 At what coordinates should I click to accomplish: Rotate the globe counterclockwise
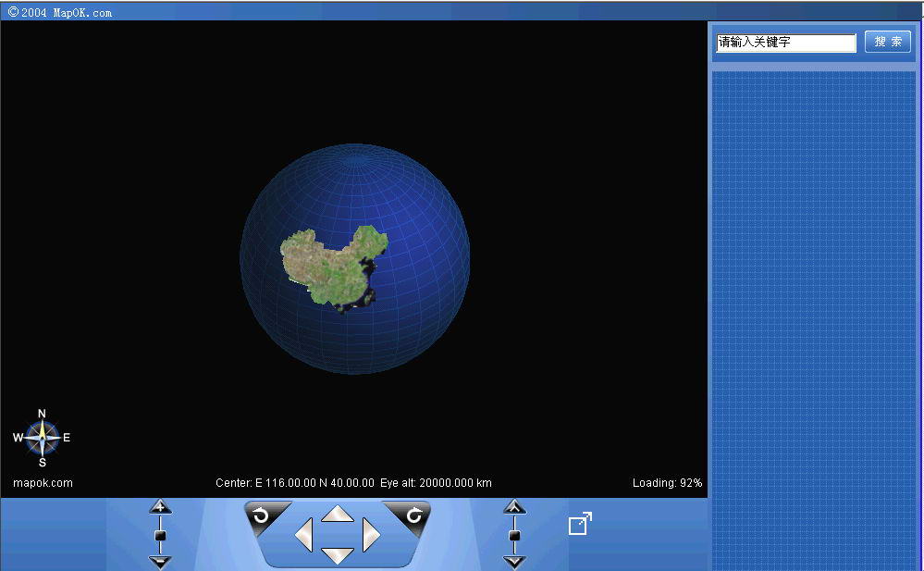click(263, 515)
